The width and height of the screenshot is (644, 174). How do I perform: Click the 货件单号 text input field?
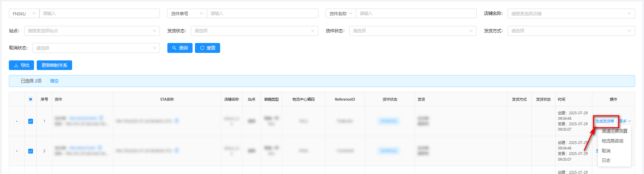point(262,14)
